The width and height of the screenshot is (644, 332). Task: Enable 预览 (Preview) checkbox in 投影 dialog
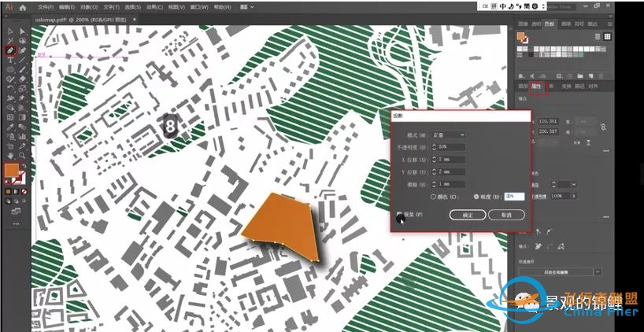(399, 214)
